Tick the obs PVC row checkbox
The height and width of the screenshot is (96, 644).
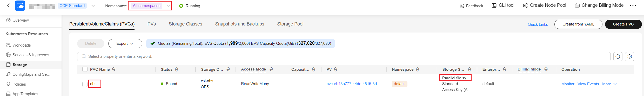[x=85, y=84]
